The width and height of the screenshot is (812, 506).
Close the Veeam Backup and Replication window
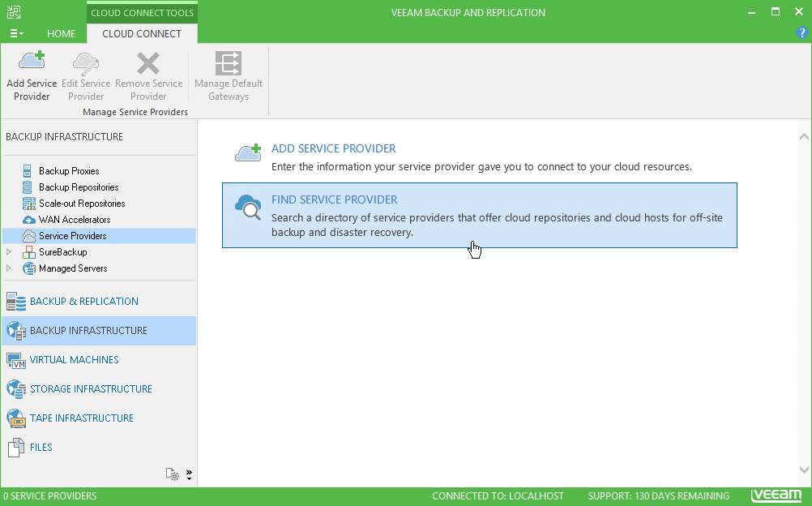(799, 12)
